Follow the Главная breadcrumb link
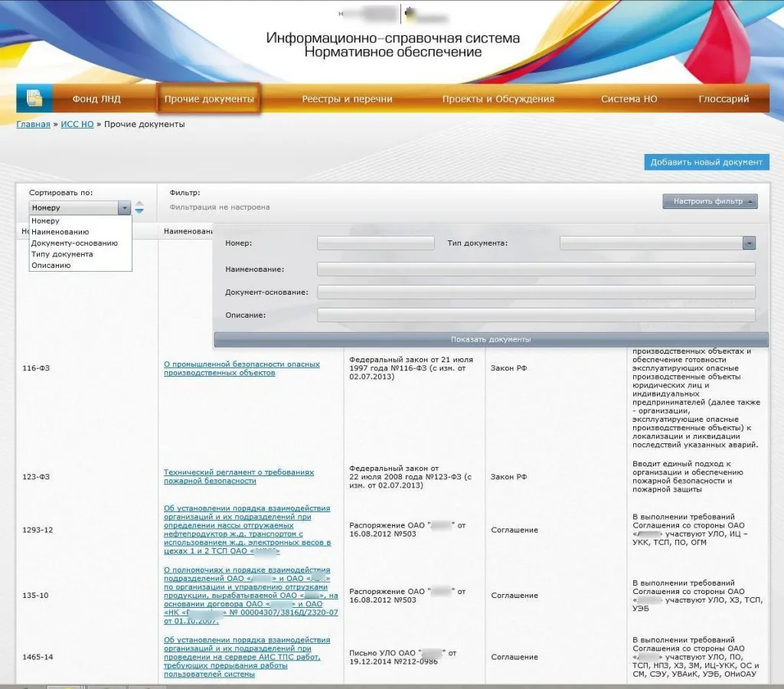 click(x=33, y=124)
